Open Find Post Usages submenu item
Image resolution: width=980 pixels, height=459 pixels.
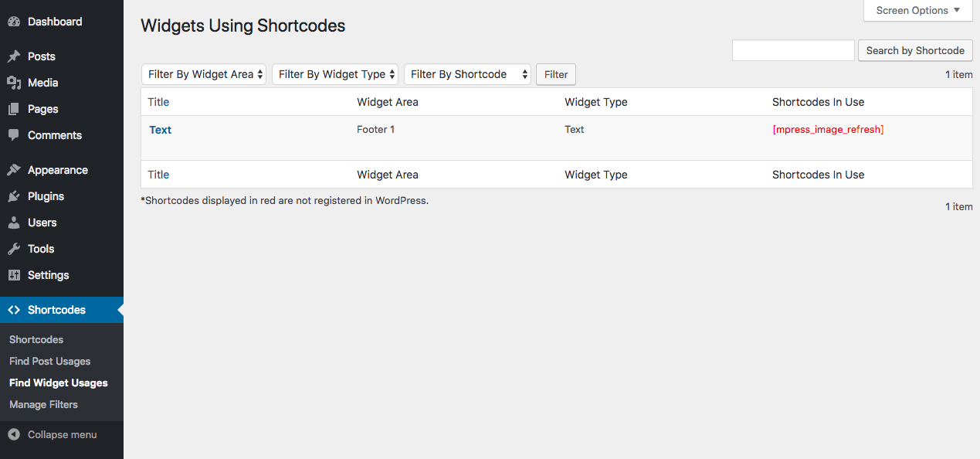[x=50, y=361]
